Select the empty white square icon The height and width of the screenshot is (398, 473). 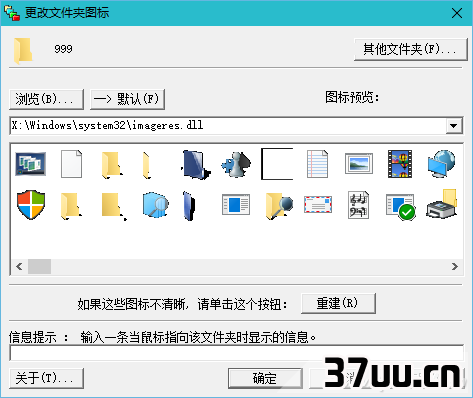277,164
